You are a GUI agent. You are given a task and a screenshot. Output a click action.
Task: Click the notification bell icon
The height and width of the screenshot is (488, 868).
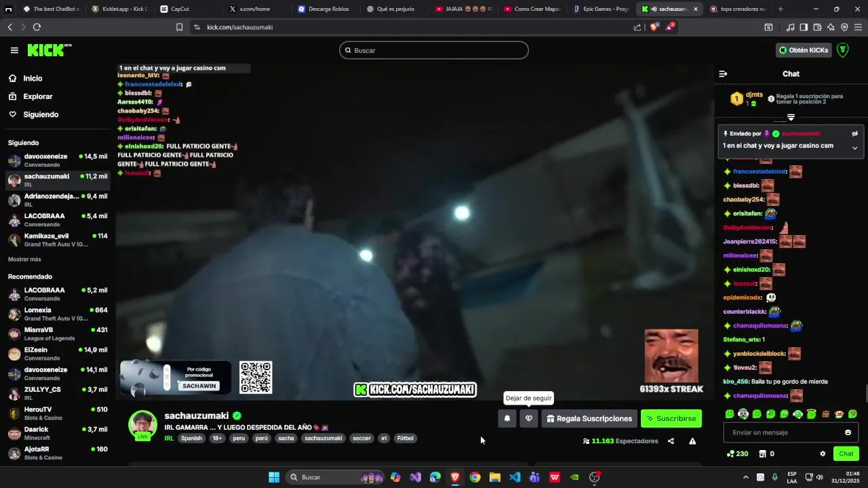coord(507,419)
